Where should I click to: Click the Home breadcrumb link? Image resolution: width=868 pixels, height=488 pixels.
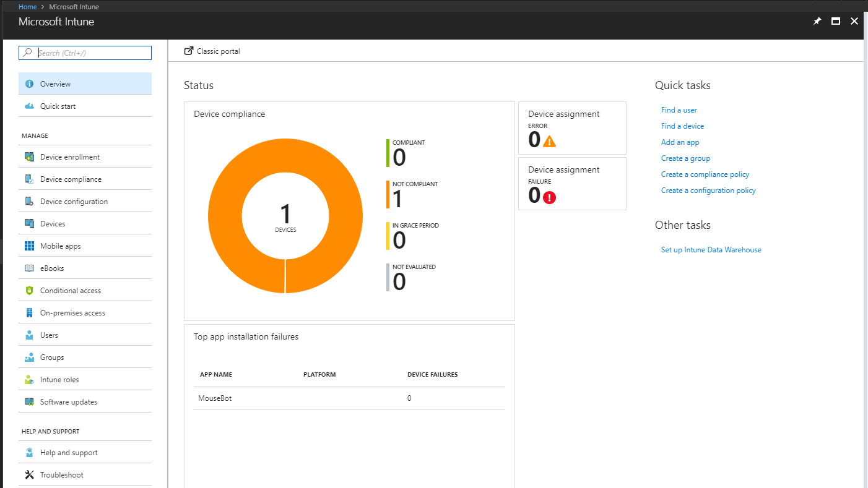(27, 7)
